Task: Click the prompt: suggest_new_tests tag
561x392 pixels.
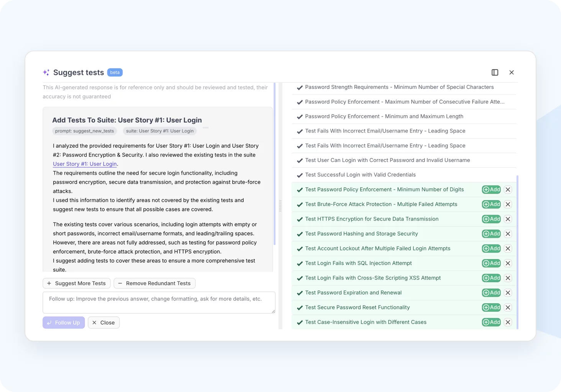Action: point(84,131)
